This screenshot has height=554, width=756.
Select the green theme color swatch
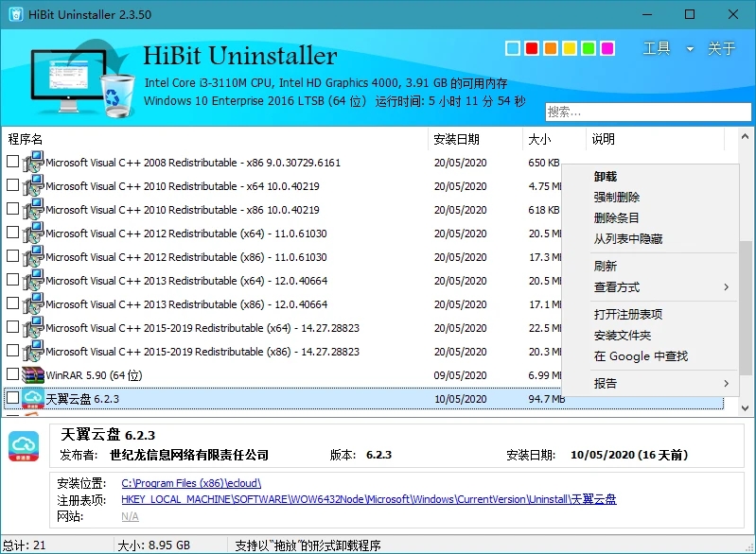click(589, 48)
